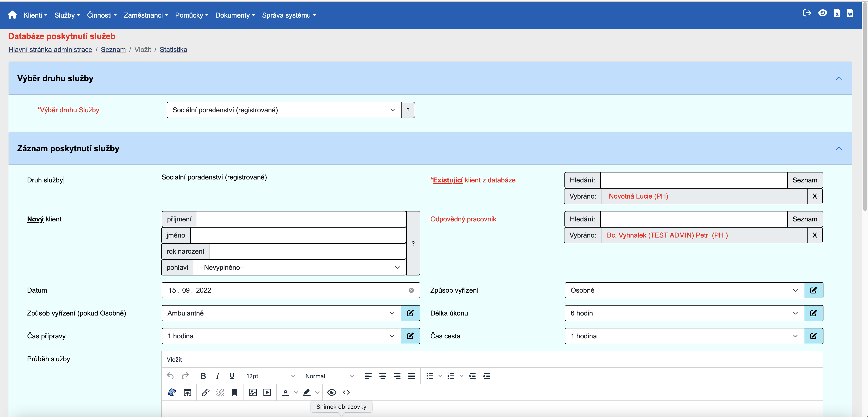The height and width of the screenshot is (417, 868).
Task: Toggle the eye icon in header
Action: coord(823,13)
